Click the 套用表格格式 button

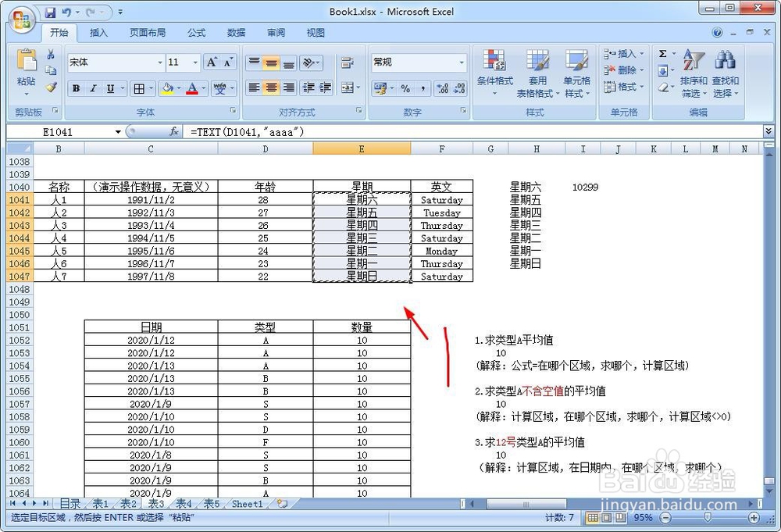[x=537, y=74]
